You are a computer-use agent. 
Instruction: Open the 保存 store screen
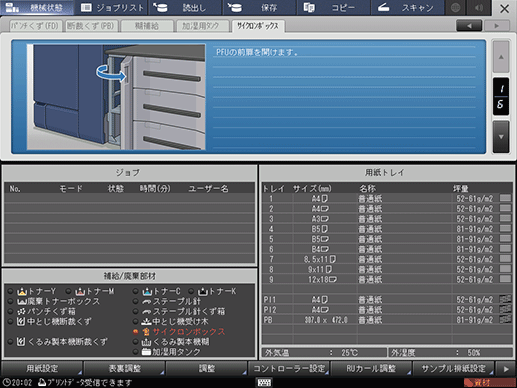click(259, 7)
